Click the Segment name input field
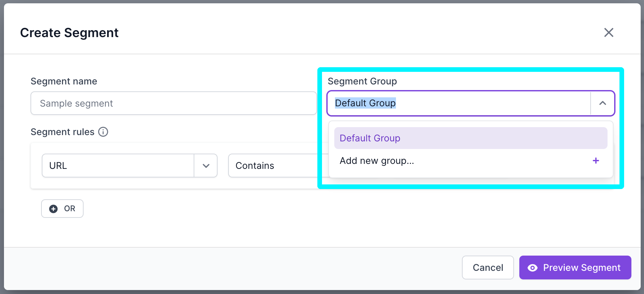The width and height of the screenshot is (644, 294). (173, 103)
